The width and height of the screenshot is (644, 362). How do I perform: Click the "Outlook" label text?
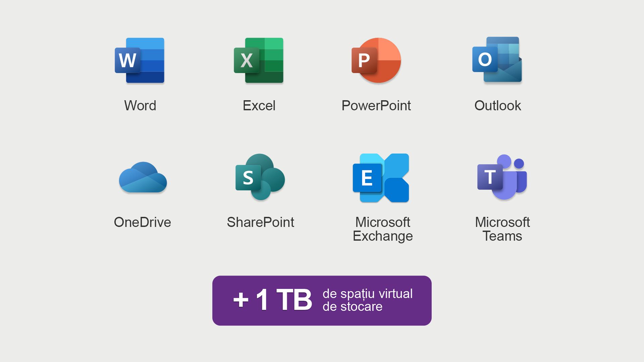(498, 106)
